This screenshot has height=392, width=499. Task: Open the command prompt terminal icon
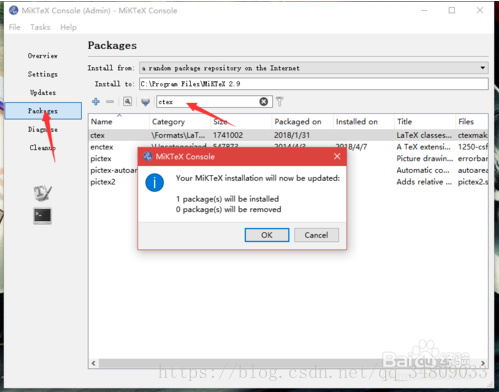(42, 216)
